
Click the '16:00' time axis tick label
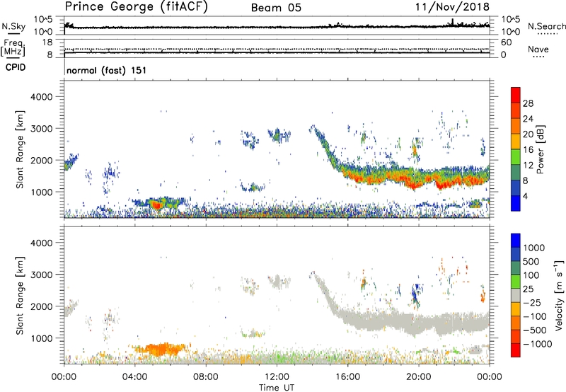coord(347,377)
